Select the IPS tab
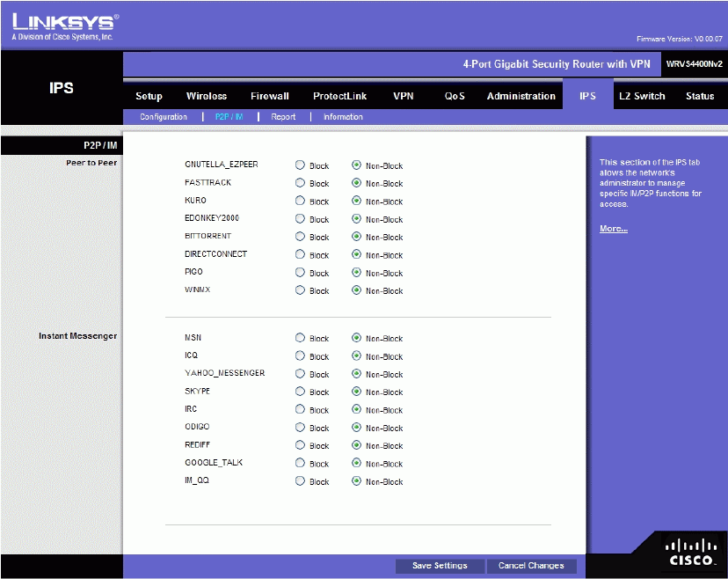This screenshot has width=728, height=579. coord(587,96)
